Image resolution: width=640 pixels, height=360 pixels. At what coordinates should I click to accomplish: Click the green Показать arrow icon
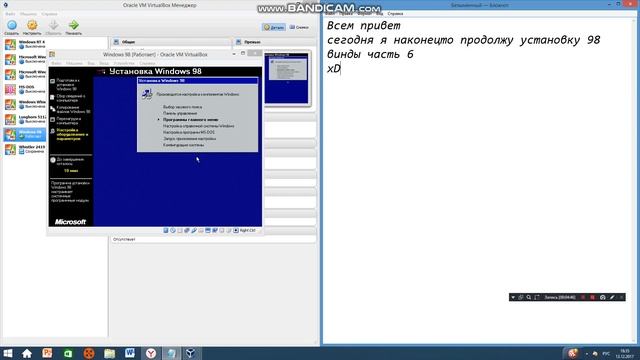73,27
